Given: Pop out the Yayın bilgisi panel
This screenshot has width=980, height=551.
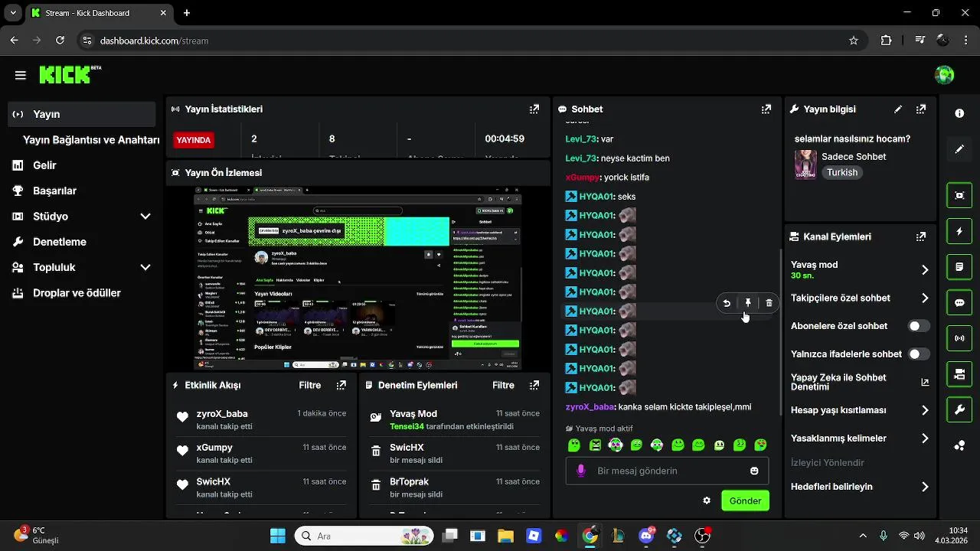Looking at the screenshot, I should pyautogui.click(x=921, y=109).
